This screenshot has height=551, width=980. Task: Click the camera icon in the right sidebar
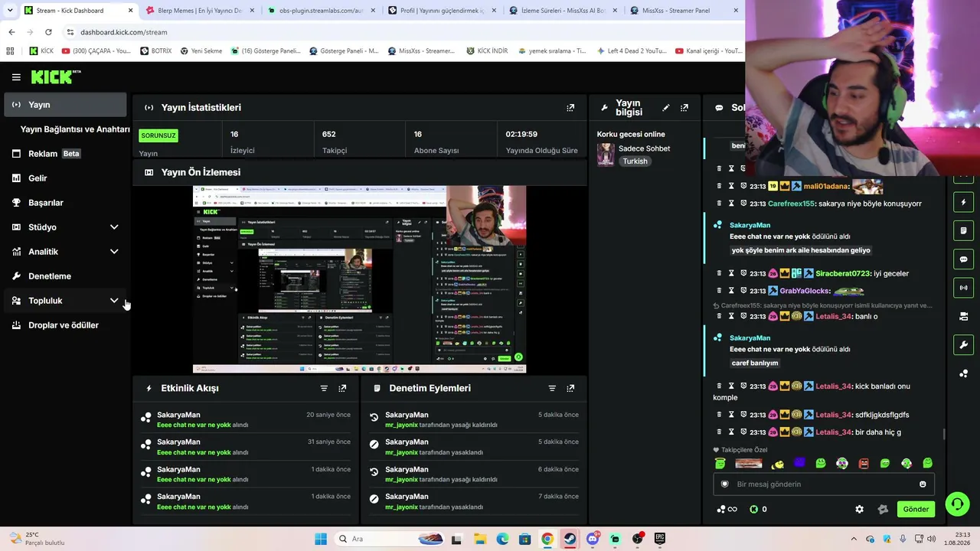tap(964, 316)
